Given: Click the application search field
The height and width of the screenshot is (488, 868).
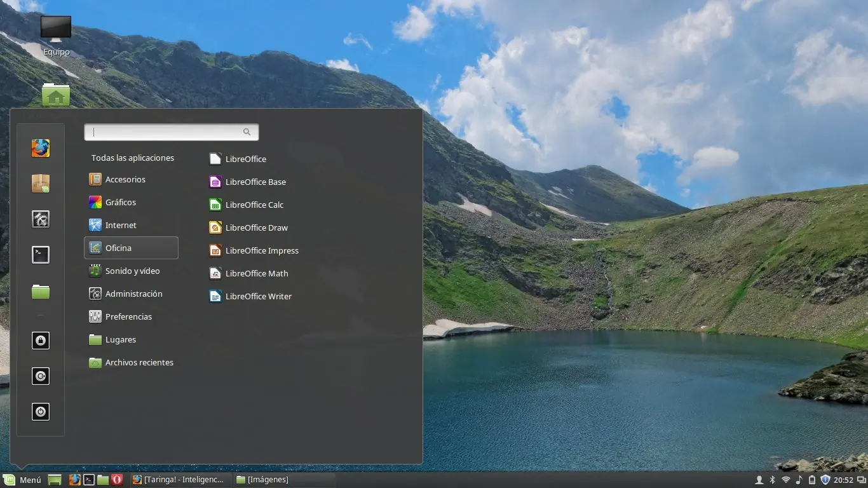Looking at the screenshot, I should [x=165, y=132].
